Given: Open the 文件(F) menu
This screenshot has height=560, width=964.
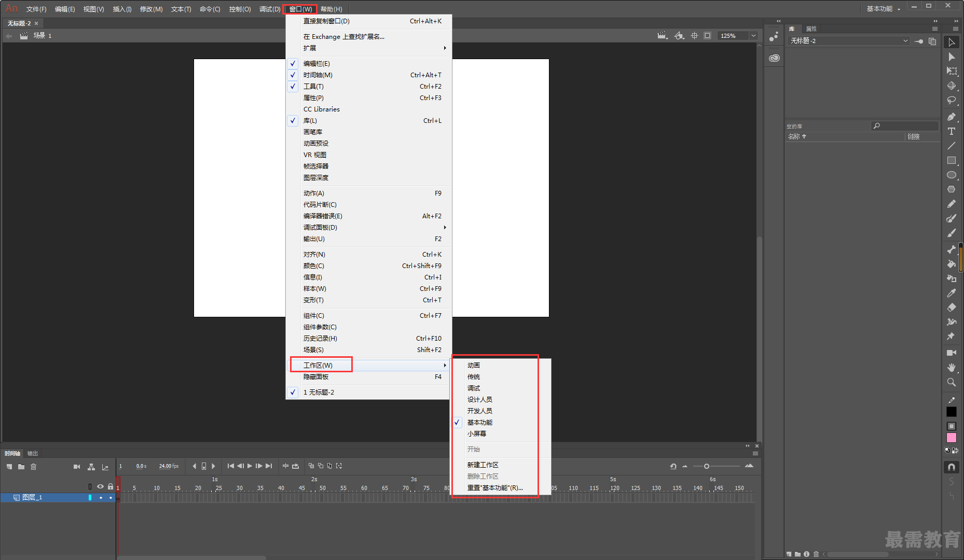Looking at the screenshot, I should pos(36,9).
